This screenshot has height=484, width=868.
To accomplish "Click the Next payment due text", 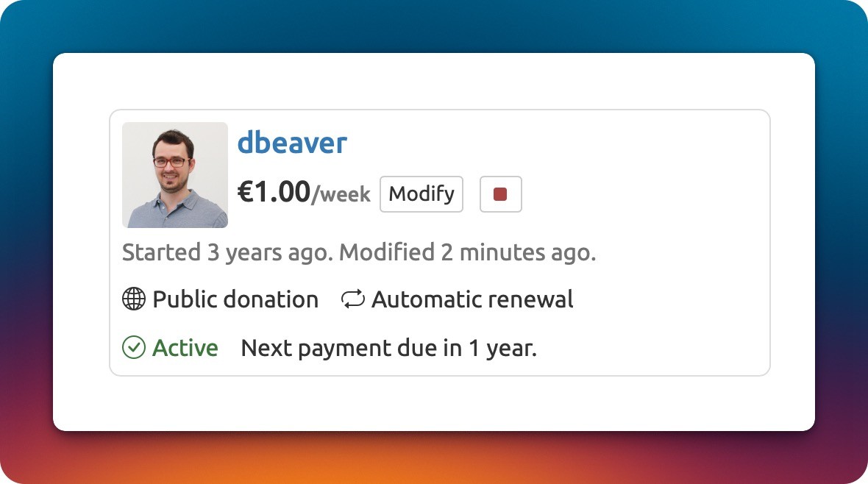I will tap(388, 347).
